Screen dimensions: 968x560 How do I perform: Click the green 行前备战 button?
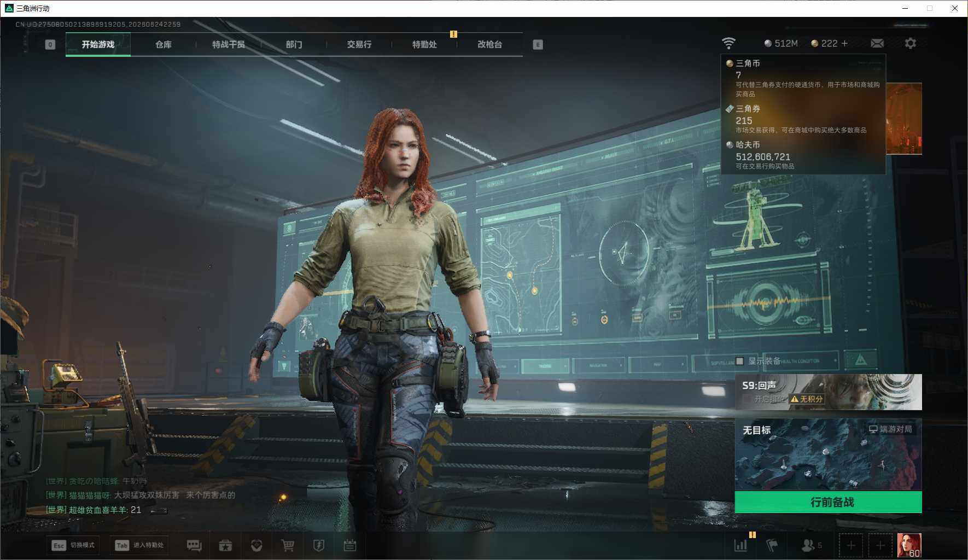point(828,502)
